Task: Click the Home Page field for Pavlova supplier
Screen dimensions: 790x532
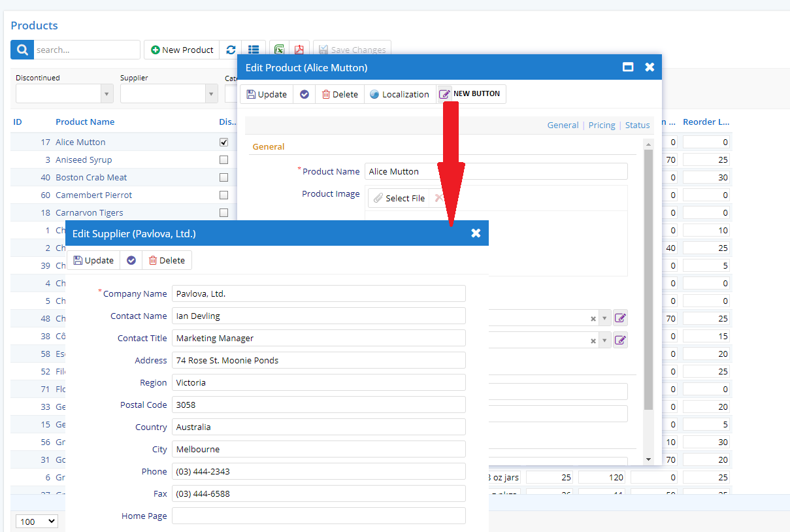Action: 318,516
